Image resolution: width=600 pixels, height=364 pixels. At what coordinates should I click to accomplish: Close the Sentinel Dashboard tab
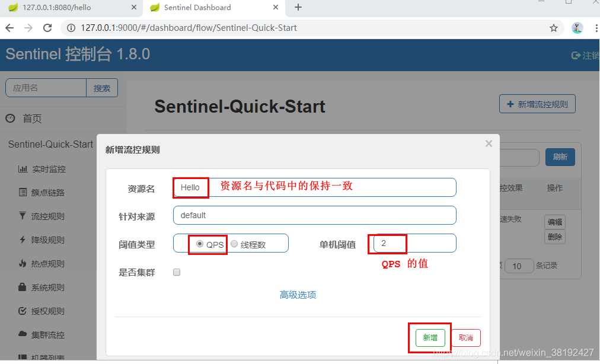[276, 7]
